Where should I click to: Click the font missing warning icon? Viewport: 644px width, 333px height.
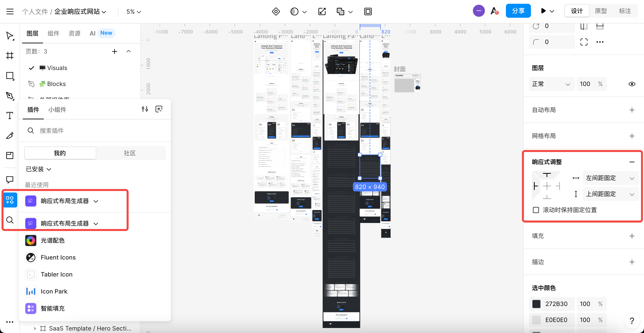click(495, 11)
